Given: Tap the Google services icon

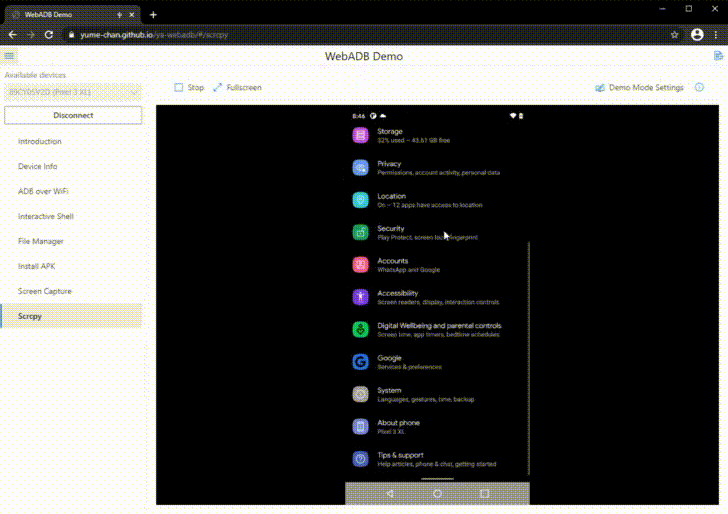Looking at the screenshot, I should [360, 362].
